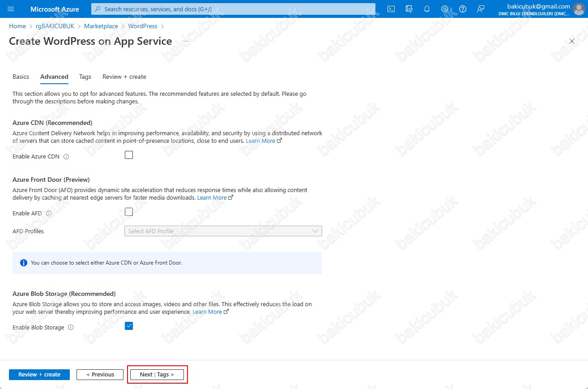Open Learn More link for Azure Blob Storage
Image resolution: width=588 pixels, height=389 pixels.
coord(210,312)
